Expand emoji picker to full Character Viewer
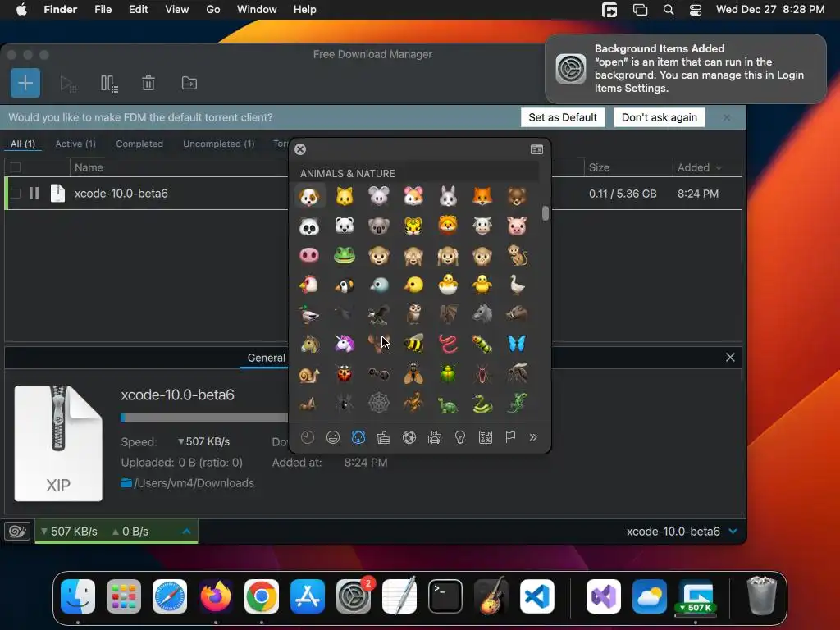Screen dimensions: 840x630 click(536, 149)
